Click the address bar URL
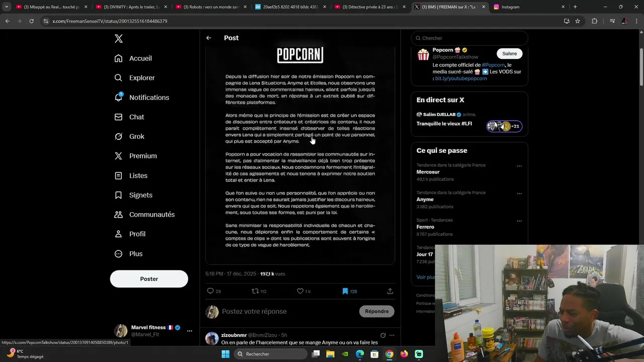644x362 pixels. tap(110, 21)
